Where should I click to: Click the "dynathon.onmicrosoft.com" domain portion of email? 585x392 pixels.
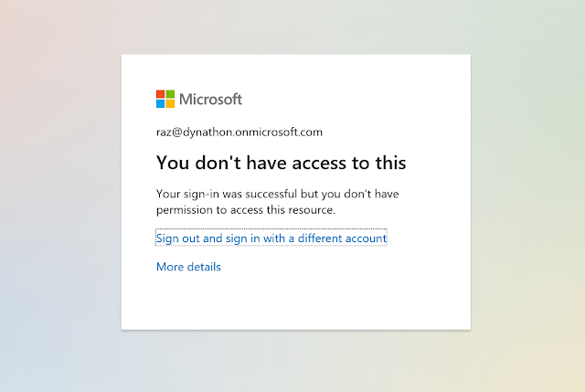[250, 132]
